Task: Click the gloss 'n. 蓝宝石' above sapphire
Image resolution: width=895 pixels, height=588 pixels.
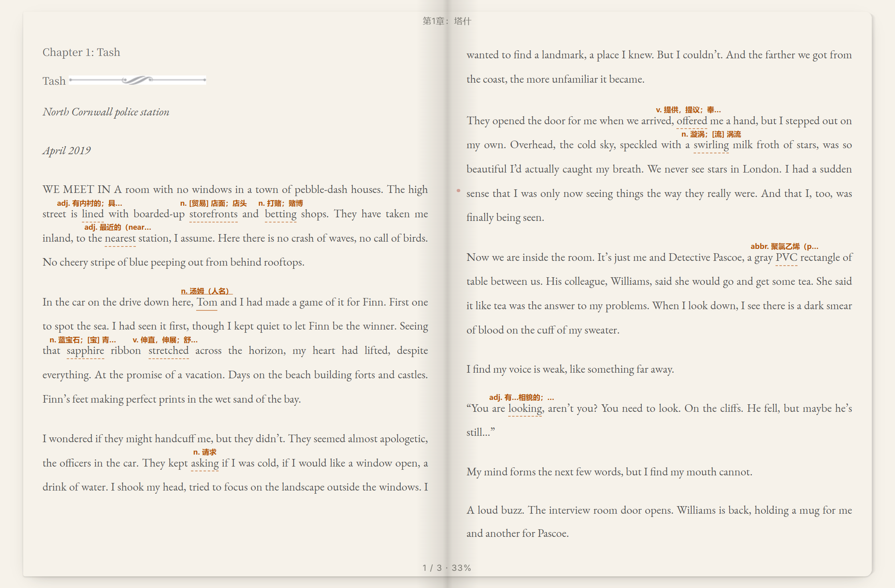Action: click(83, 340)
